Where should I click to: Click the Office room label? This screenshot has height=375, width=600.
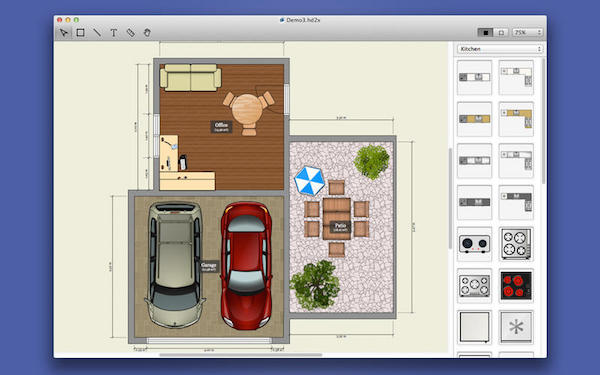(x=221, y=127)
